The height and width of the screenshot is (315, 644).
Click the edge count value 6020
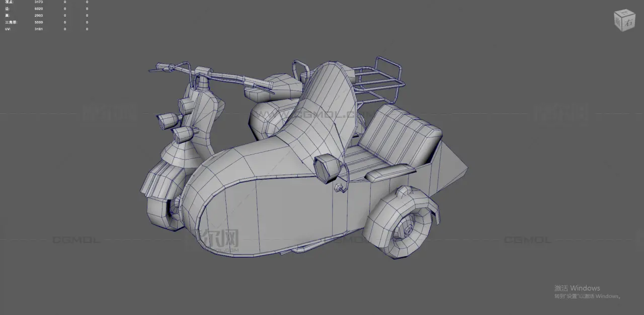(x=38, y=9)
